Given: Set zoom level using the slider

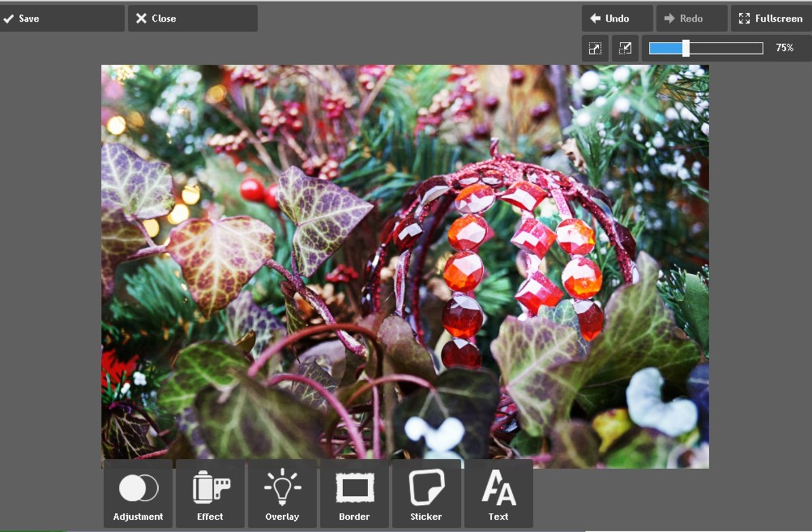Looking at the screenshot, I should [x=685, y=47].
